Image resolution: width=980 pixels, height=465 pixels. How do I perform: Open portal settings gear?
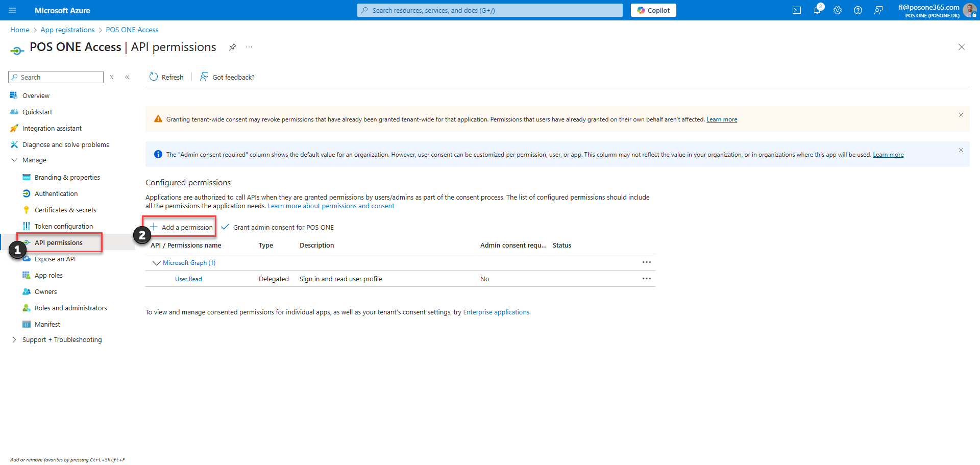tap(838, 10)
